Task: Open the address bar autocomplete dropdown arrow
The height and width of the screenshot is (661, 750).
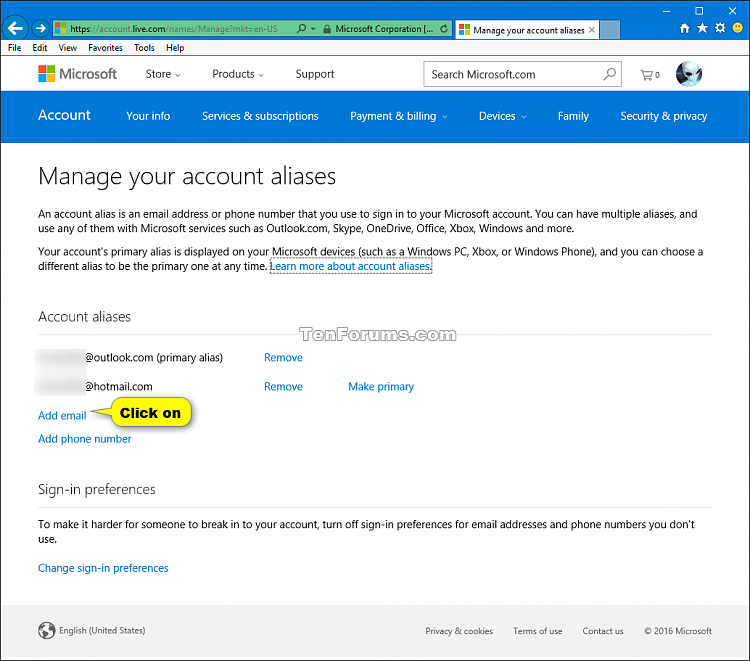Action: pyautogui.click(x=313, y=29)
